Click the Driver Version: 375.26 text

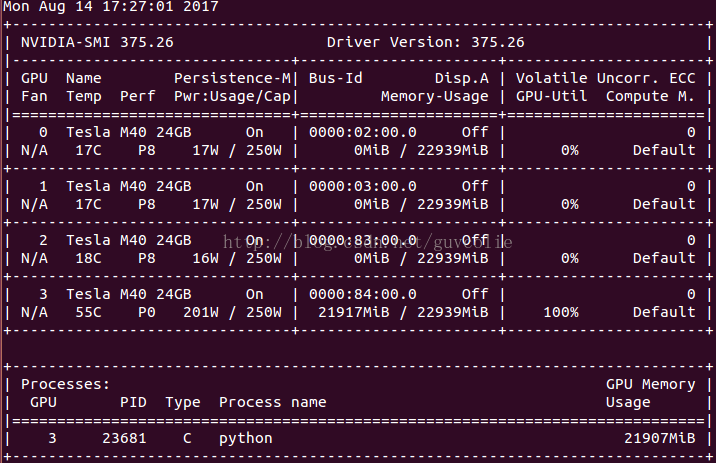coord(426,42)
